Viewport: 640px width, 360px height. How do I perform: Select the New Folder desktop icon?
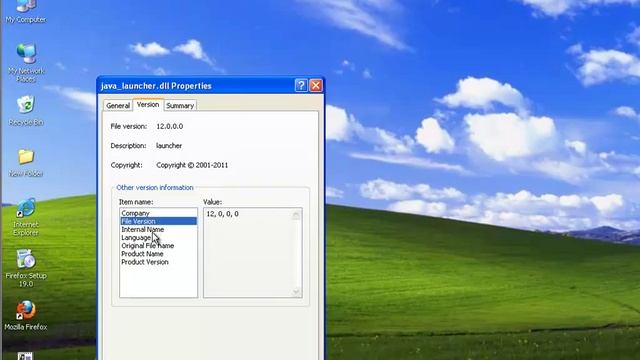(x=26, y=162)
